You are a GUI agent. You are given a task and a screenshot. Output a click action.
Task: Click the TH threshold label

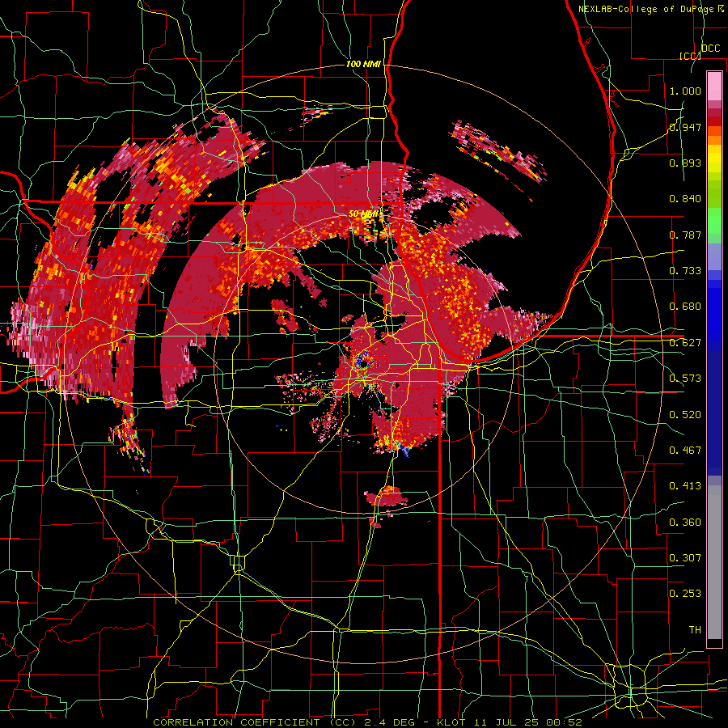tap(695, 630)
